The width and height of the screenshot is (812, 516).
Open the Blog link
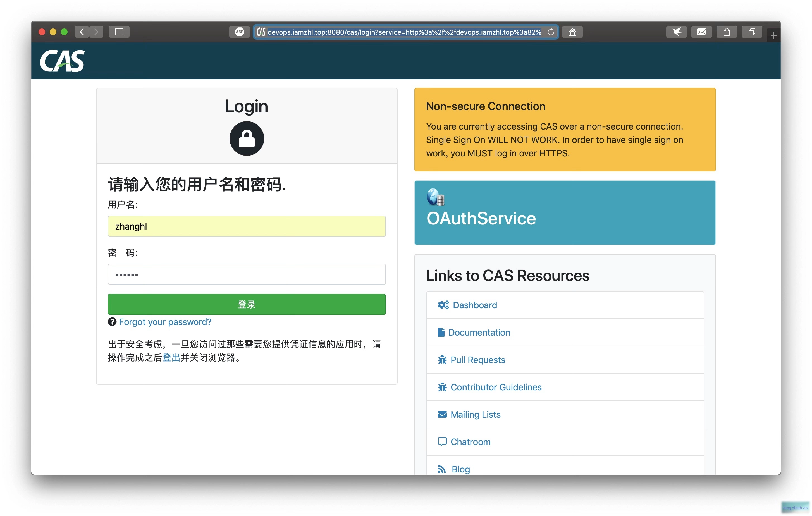pos(461,469)
